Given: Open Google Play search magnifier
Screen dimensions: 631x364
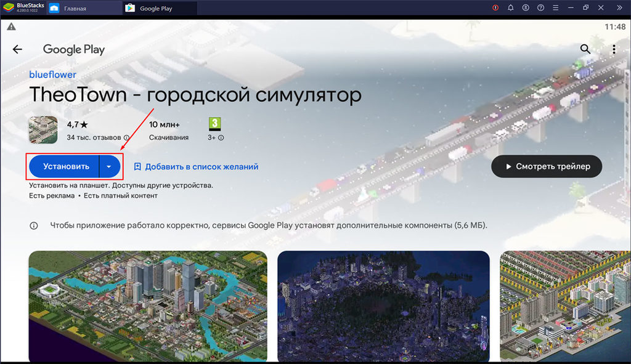Looking at the screenshot, I should point(585,49).
